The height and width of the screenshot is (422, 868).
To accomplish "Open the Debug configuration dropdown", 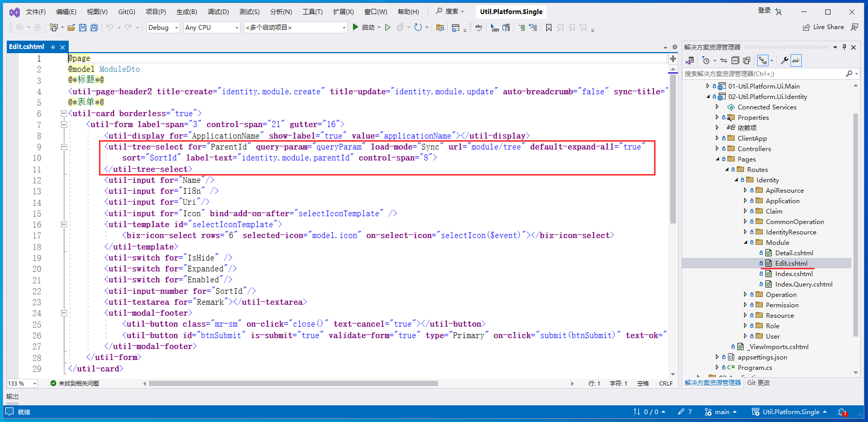I will point(163,28).
